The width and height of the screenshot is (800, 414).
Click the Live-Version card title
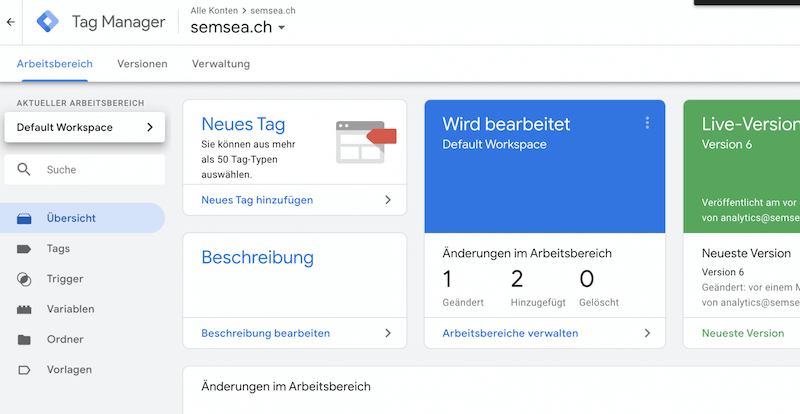click(751, 124)
